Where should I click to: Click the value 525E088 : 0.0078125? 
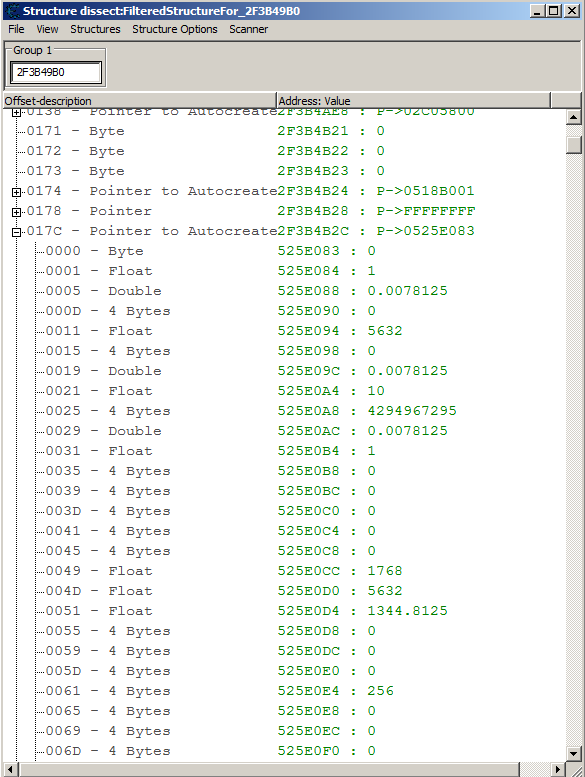tap(362, 291)
